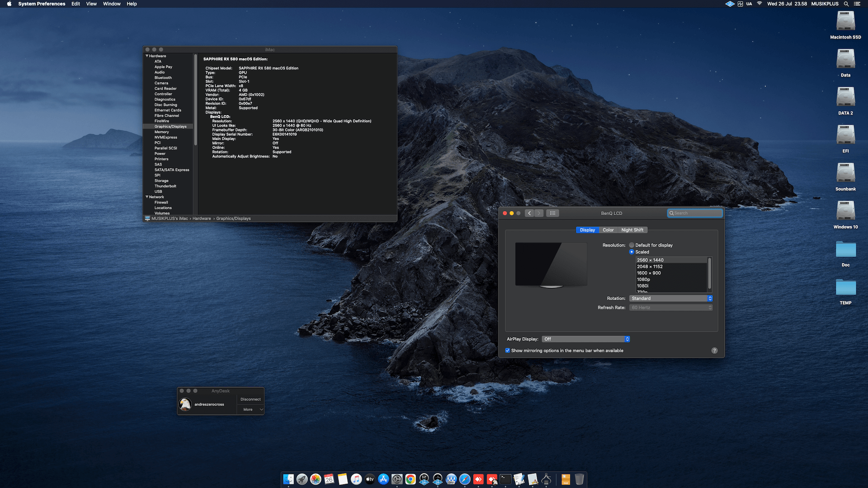The height and width of the screenshot is (488, 868).
Task: Click the Disconnect button in AnyDesk
Action: [250, 399]
